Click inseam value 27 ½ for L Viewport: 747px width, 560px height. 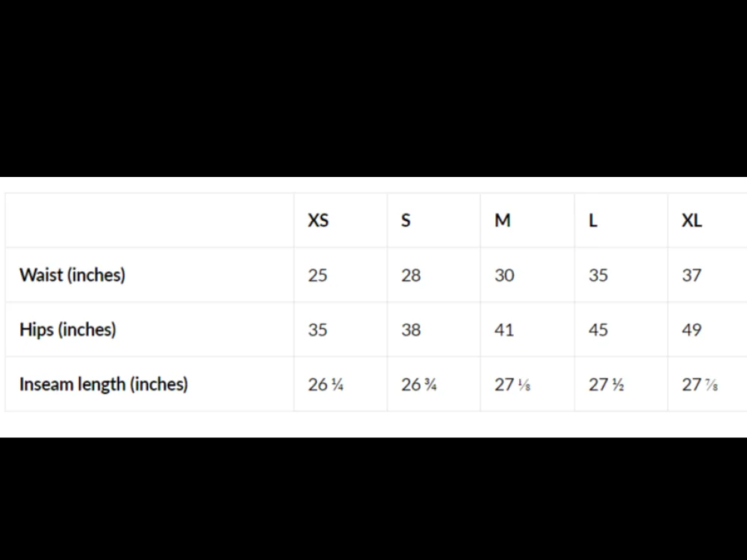point(607,385)
